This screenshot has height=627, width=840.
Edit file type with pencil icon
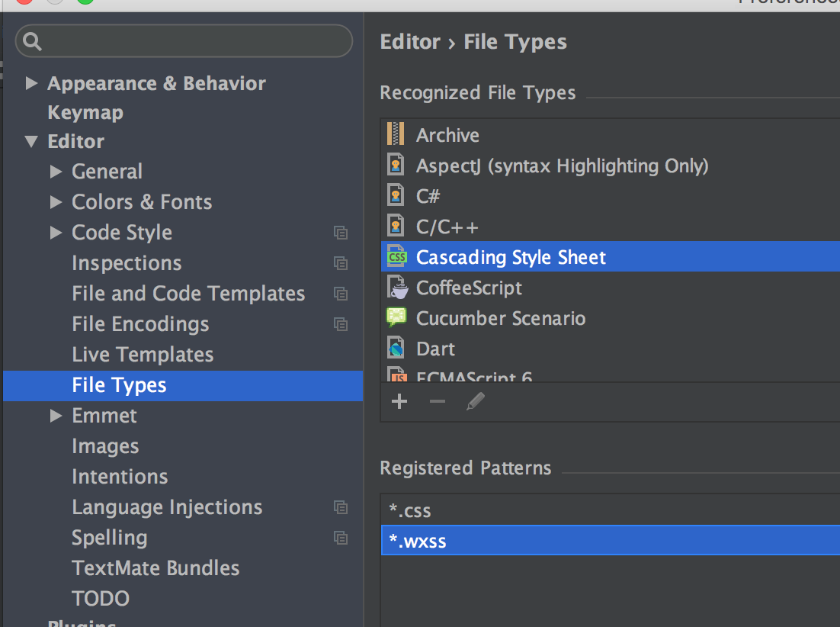(475, 401)
